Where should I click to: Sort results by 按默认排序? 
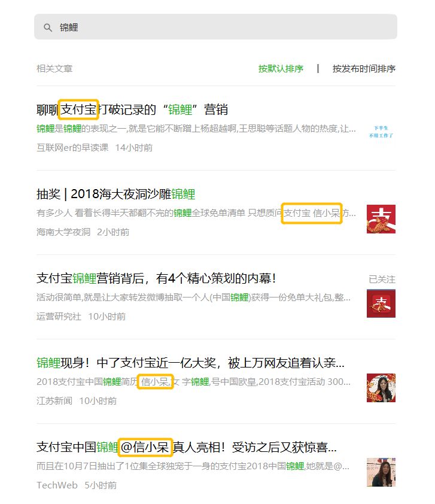coord(281,68)
